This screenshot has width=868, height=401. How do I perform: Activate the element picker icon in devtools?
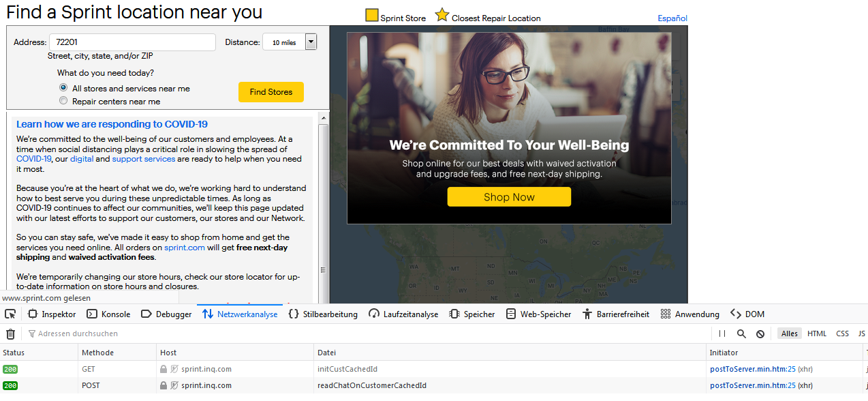coord(10,314)
